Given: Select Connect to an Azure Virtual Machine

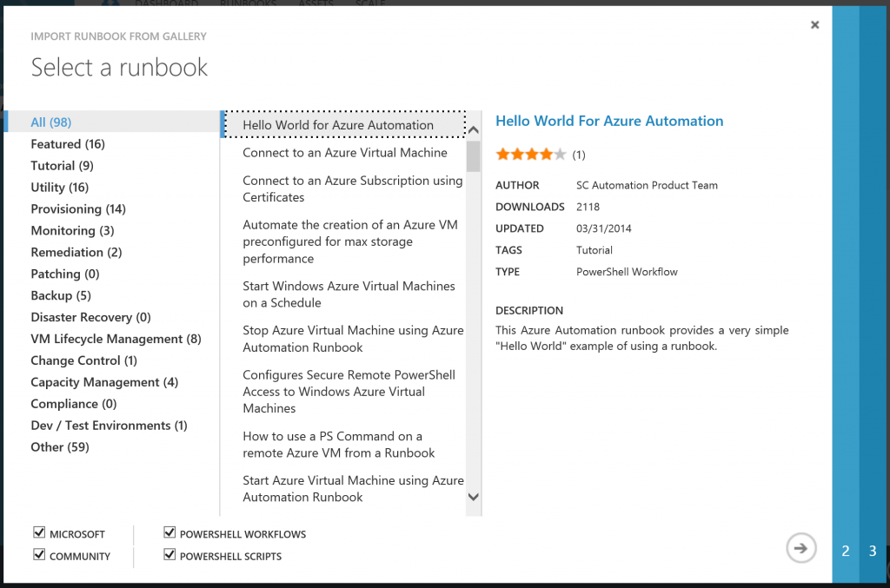Looking at the screenshot, I should pyautogui.click(x=345, y=153).
